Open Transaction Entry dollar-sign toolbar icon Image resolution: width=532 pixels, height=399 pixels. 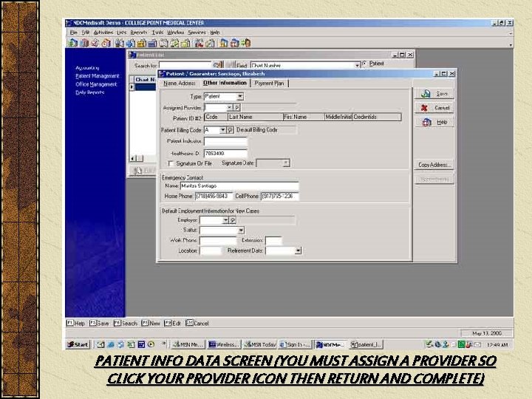click(x=73, y=43)
